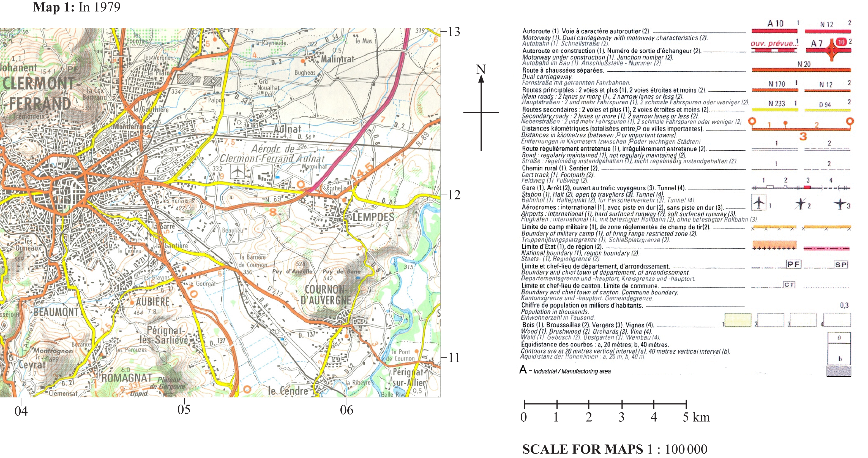This screenshot has width=868, height=458.
Task: Click the grey industrial area swatch
Action: tap(839, 371)
